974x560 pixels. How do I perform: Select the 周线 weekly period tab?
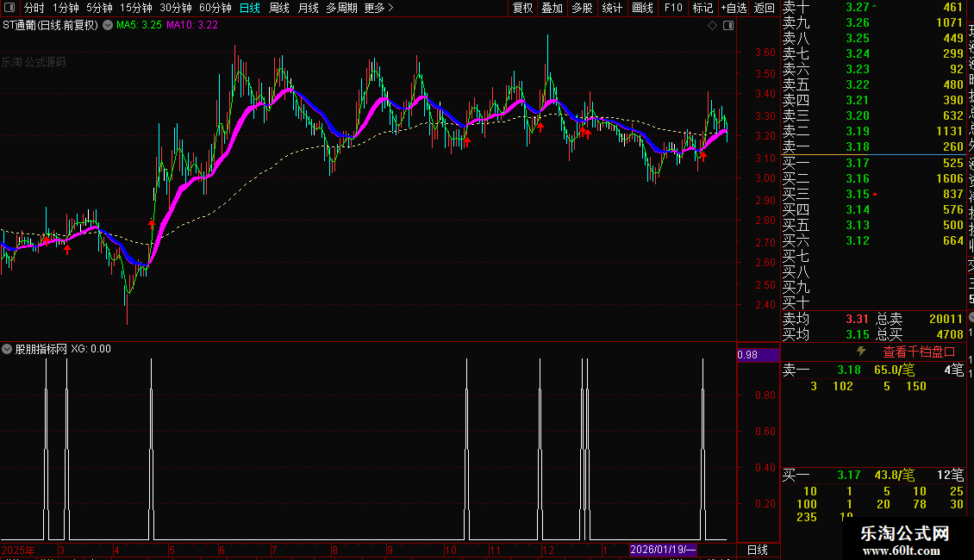pyautogui.click(x=279, y=8)
